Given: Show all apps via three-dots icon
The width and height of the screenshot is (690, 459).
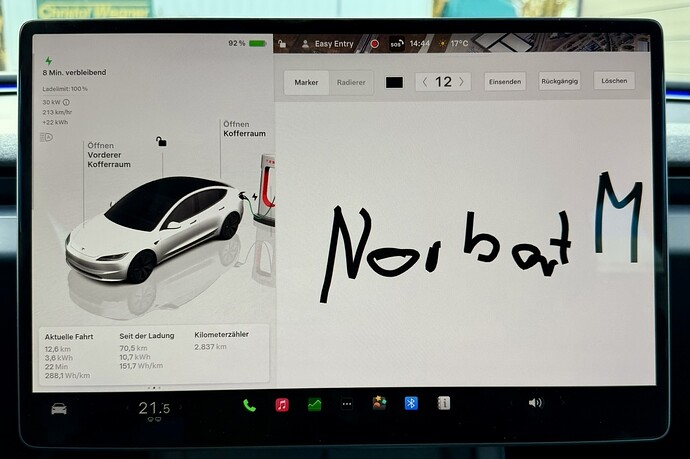Looking at the screenshot, I should coord(347,404).
